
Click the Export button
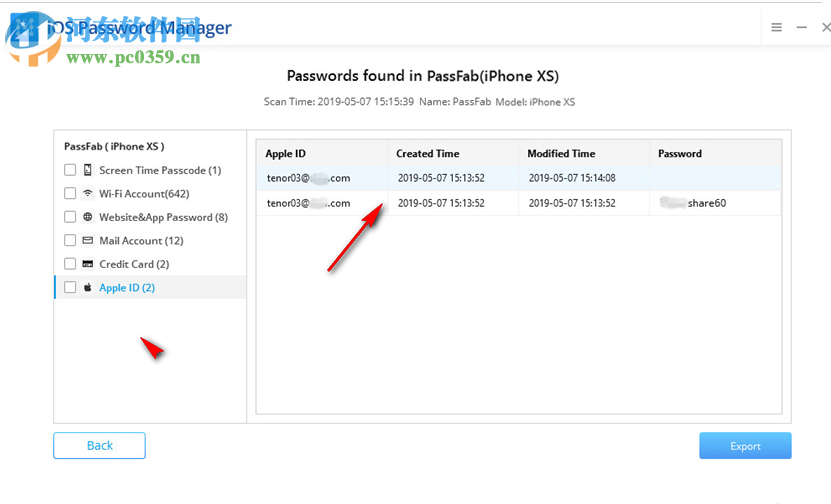point(745,446)
